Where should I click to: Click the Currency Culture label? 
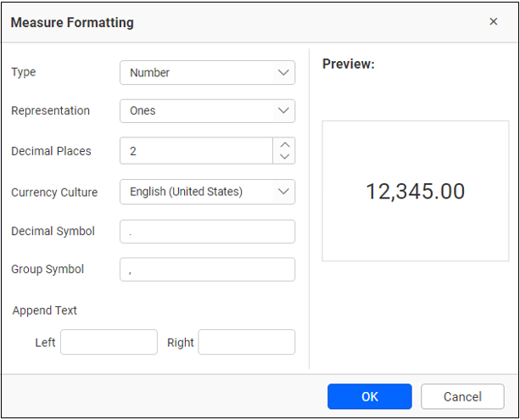point(54,193)
